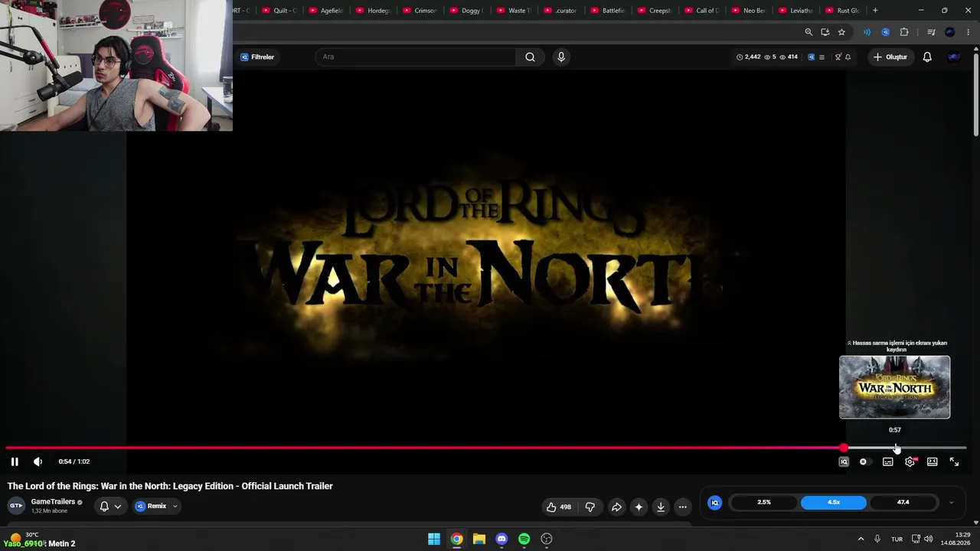Click the video title text
Screen dimensions: 980x551
coord(170,486)
